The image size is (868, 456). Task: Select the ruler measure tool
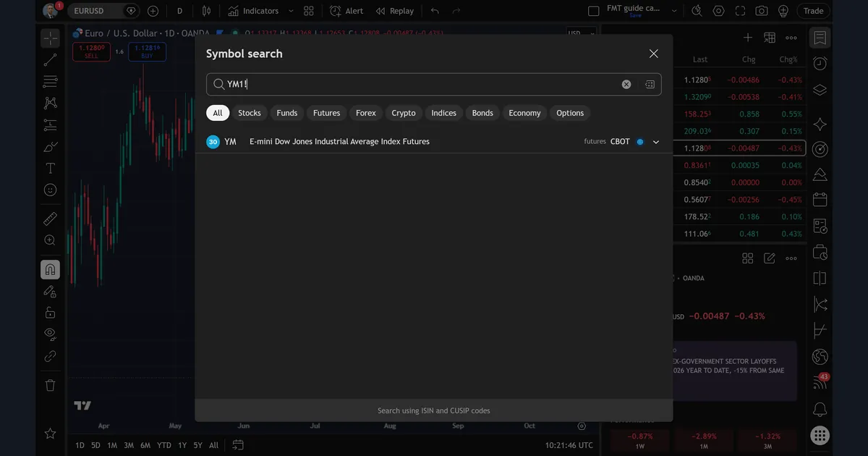pyautogui.click(x=50, y=219)
